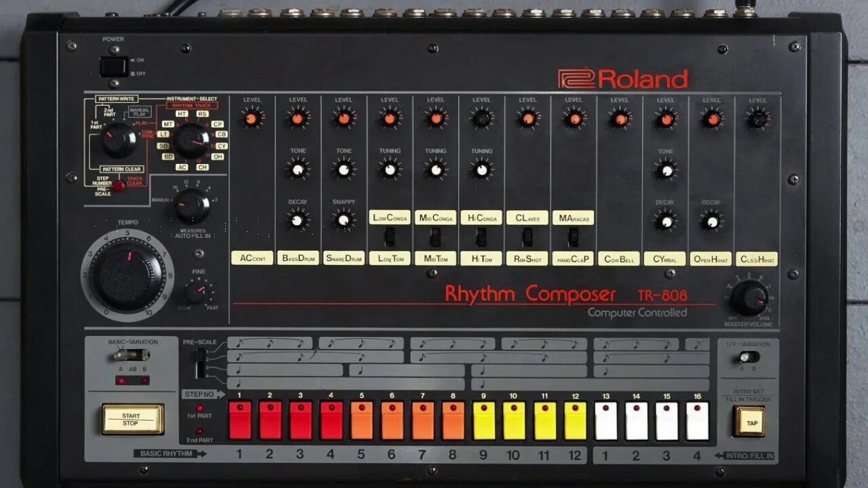Toggle the Pre-Scale slide switch

199,363
